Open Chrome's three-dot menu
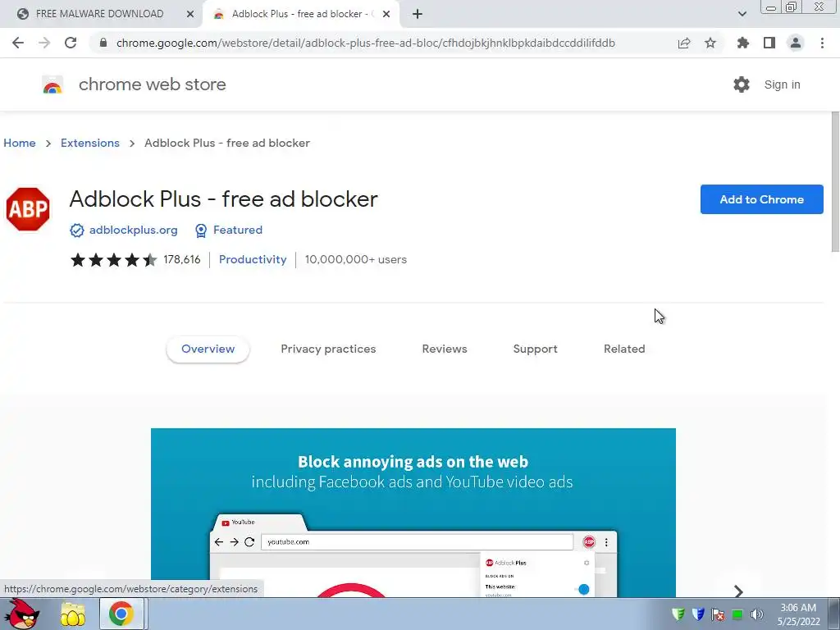 822,43
